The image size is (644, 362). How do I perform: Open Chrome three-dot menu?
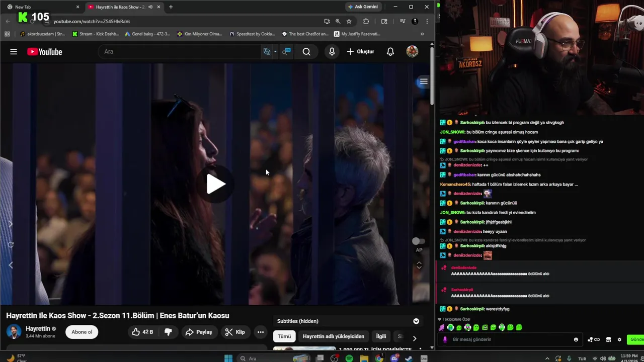point(427,21)
